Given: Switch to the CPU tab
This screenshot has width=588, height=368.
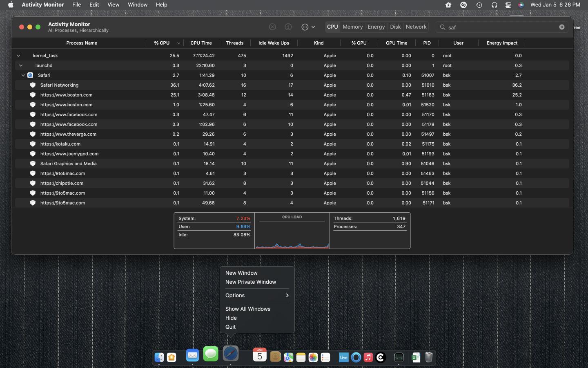Looking at the screenshot, I should [332, 27].
